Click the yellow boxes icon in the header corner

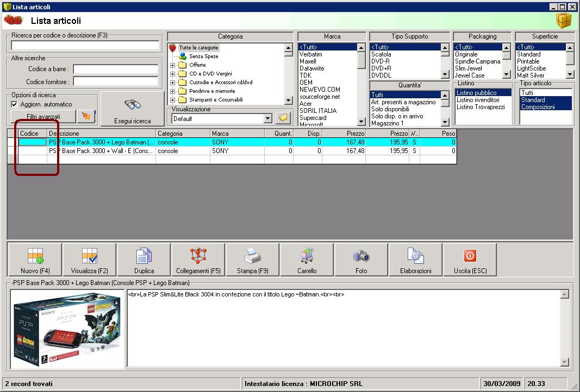[563, 20]
